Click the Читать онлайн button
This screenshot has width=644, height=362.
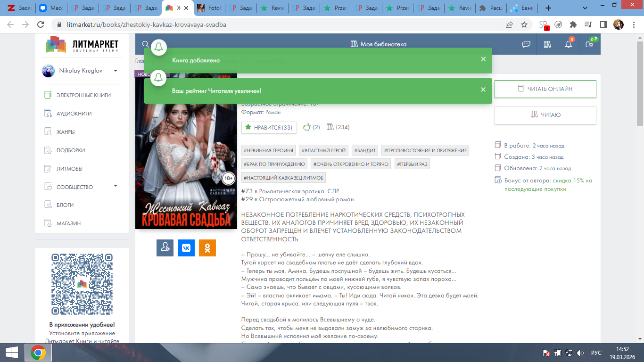pyautogui.click(x=545, y=89)
